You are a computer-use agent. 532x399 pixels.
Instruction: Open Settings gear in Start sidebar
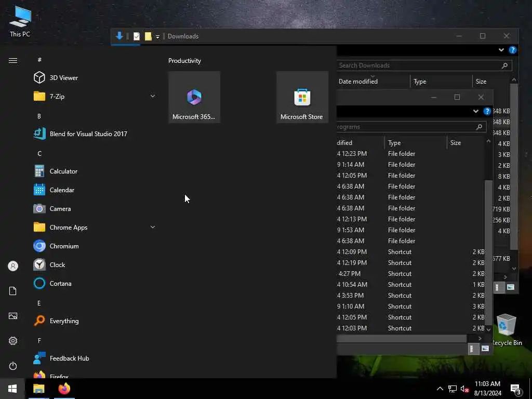(13, 341)
